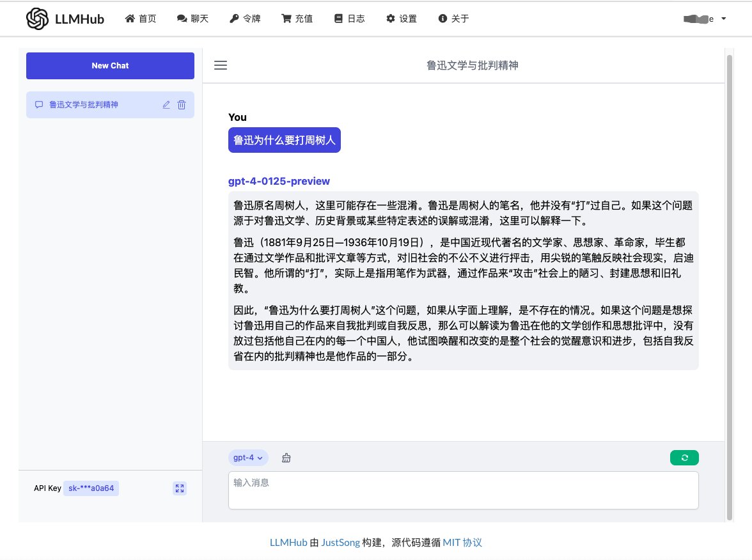Select the 鲁迅文学与批判精神 conversation
The height and width of the screenshot is (560, 752).
110,105
